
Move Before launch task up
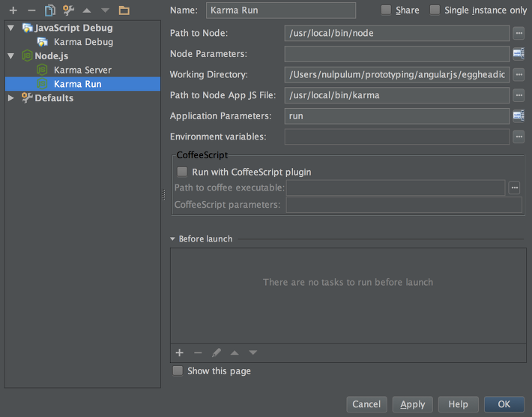[x=235, y=352]
